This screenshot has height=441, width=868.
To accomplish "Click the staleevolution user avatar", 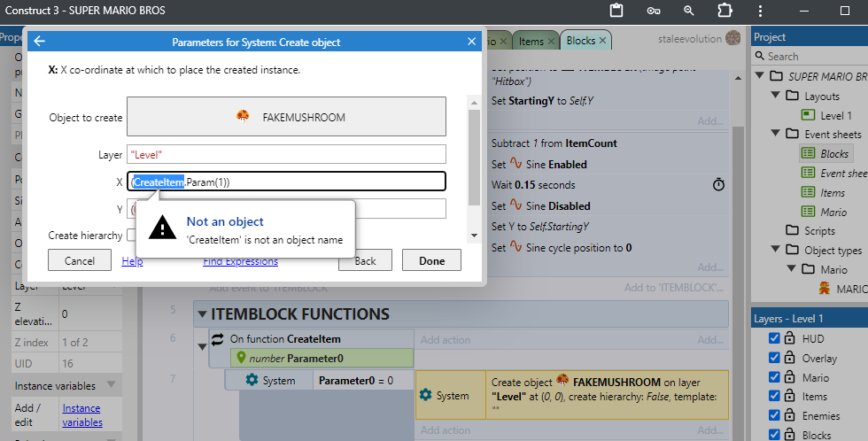I will pyautogui.click(x=733, y=39).
